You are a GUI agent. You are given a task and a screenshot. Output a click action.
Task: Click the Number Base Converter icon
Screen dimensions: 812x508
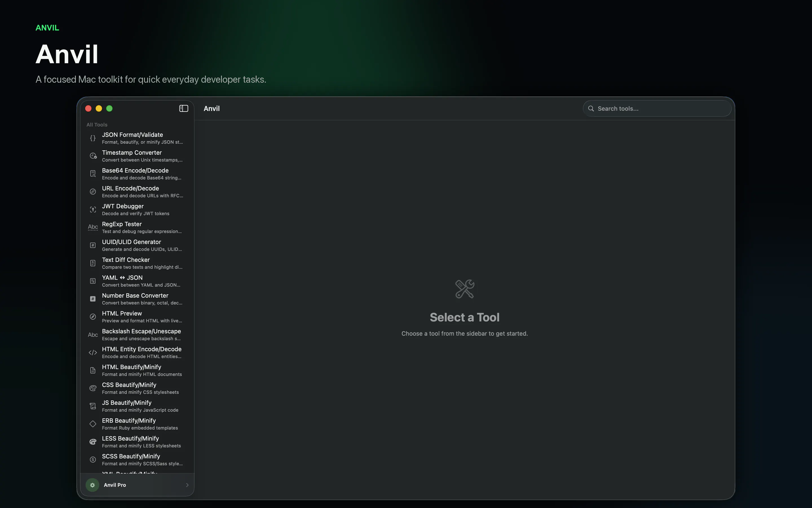click(93, 299)
